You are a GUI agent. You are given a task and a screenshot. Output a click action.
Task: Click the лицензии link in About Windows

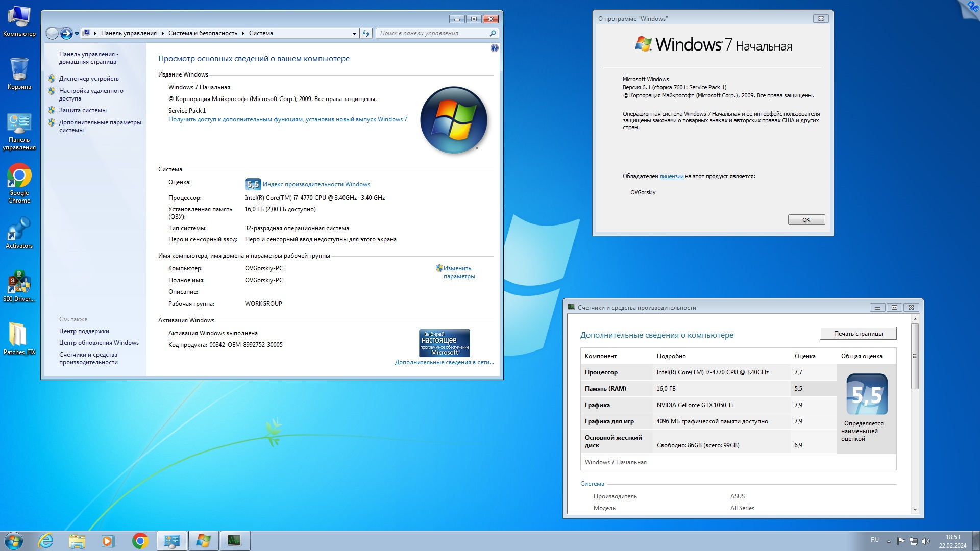[671, 176]
